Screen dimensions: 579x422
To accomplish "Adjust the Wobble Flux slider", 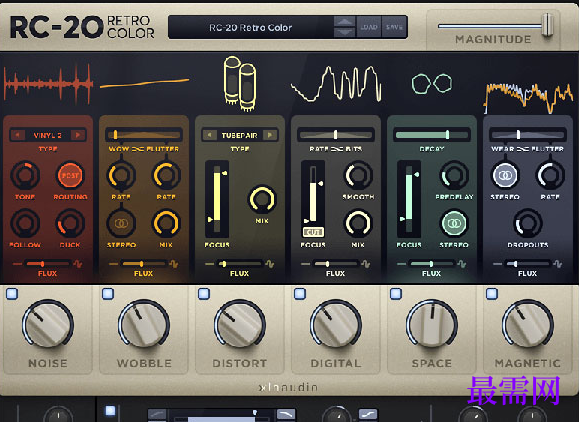I will [143, 264].
